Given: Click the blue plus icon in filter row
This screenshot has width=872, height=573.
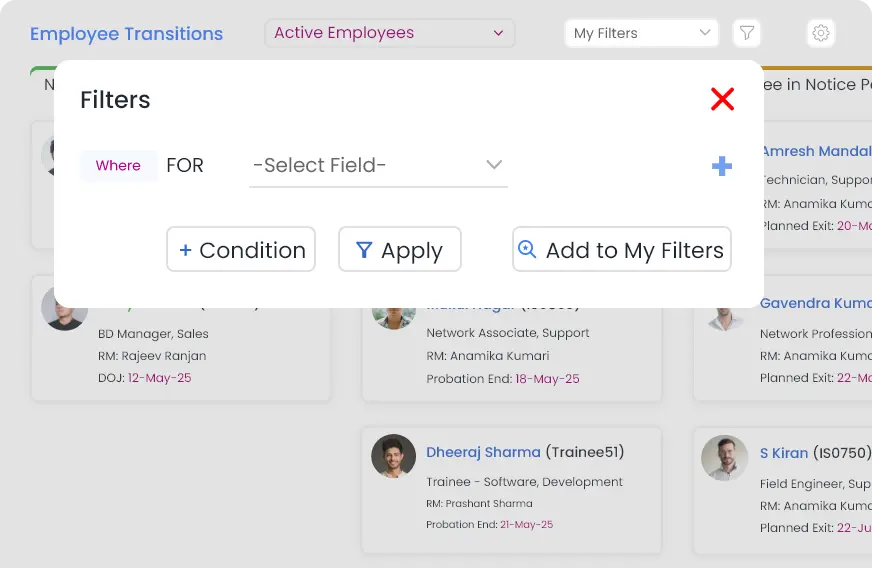Looking at the screenshot, I should (x=721, y=167).
